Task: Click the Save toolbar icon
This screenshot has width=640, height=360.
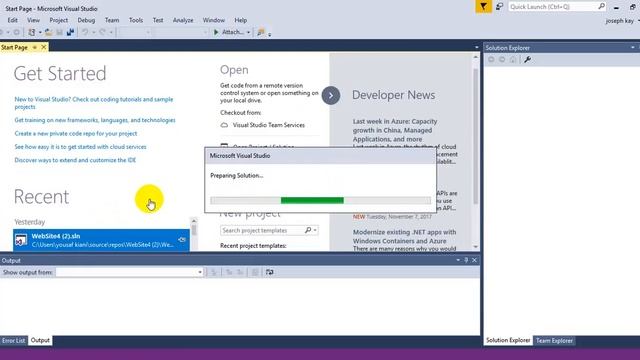Action: tap(60, 32)
